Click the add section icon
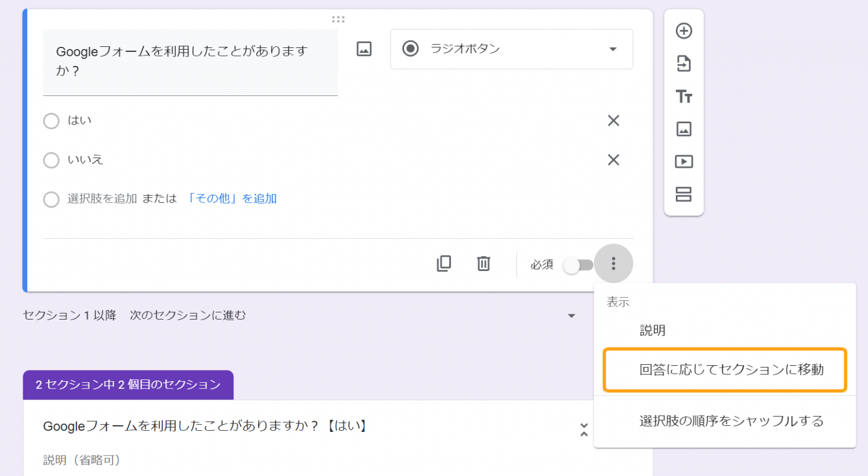 coord(684,194)
